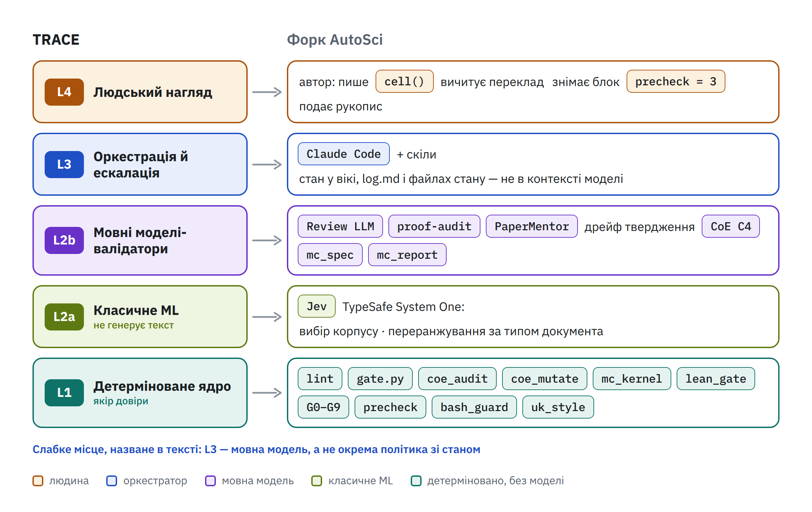The image size is (812, 512).
Task: Click the L2b level badge
Action: (x=64, y=240)
